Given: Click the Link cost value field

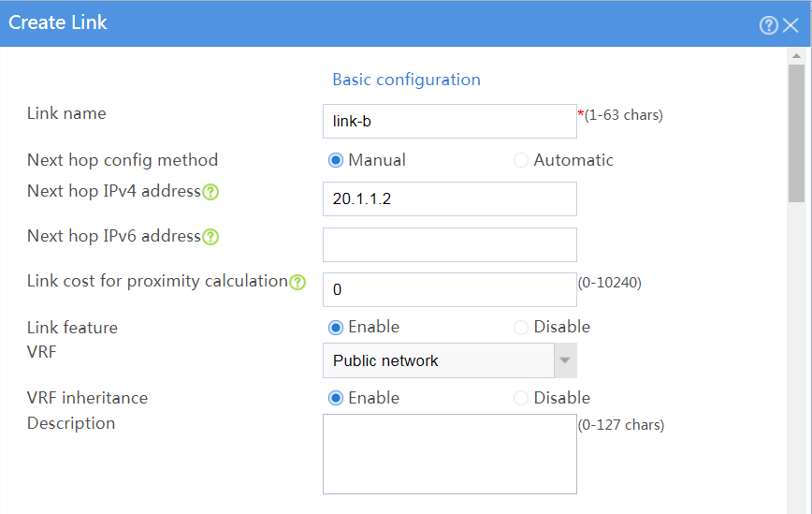Looking at the screenshot, I should tap(449, 289).
